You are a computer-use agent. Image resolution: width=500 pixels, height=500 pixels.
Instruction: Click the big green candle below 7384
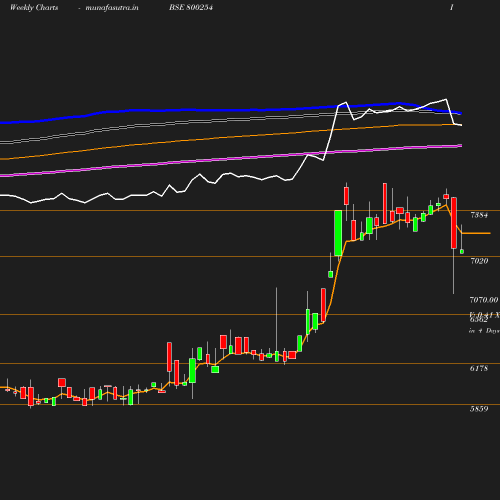[x=338, y=233]
